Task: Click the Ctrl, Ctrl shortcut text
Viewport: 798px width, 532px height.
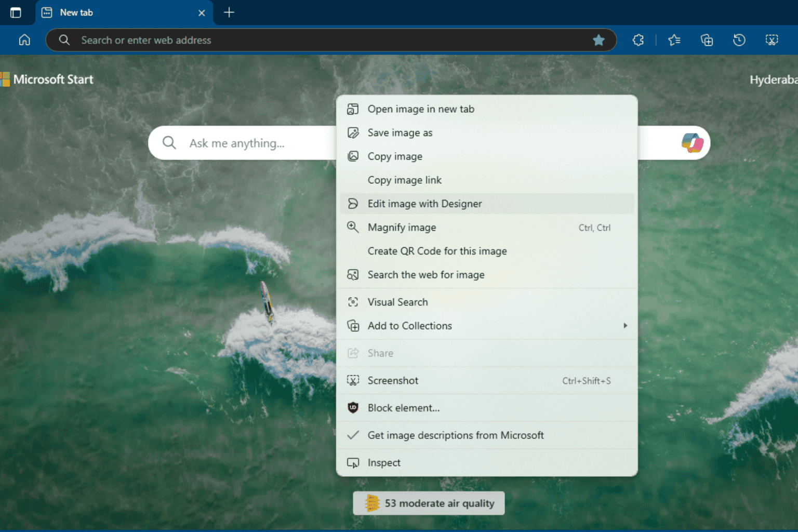Action: (x=595, y=228)
